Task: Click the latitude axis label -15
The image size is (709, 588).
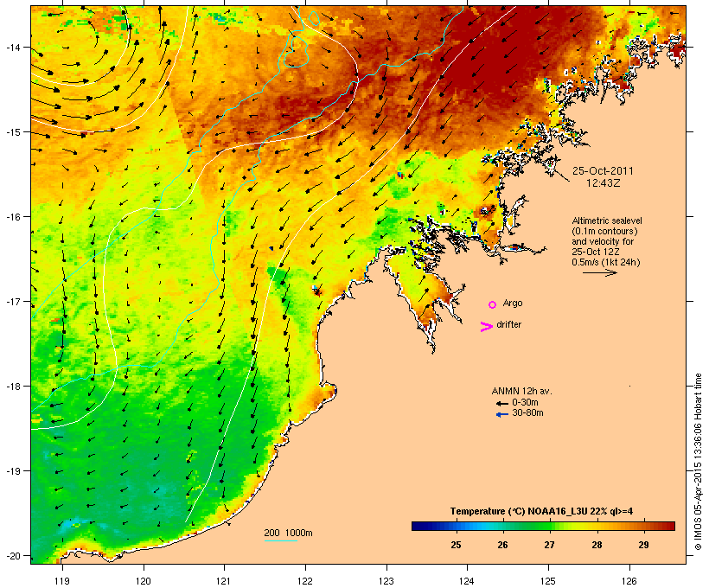Action: pos(12,132)
